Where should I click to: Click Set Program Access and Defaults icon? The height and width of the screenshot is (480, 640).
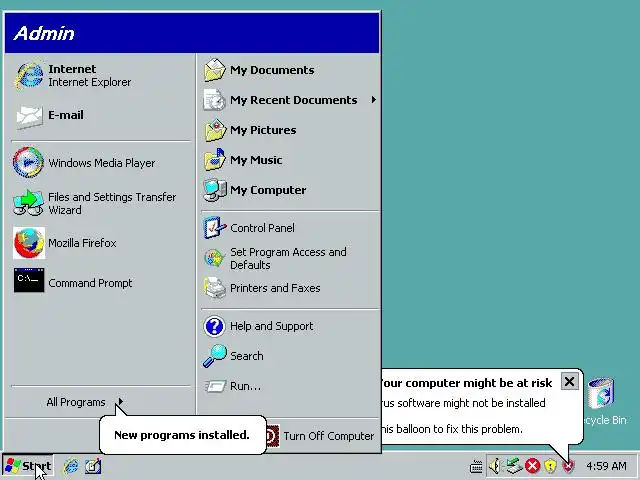[214, 258]
